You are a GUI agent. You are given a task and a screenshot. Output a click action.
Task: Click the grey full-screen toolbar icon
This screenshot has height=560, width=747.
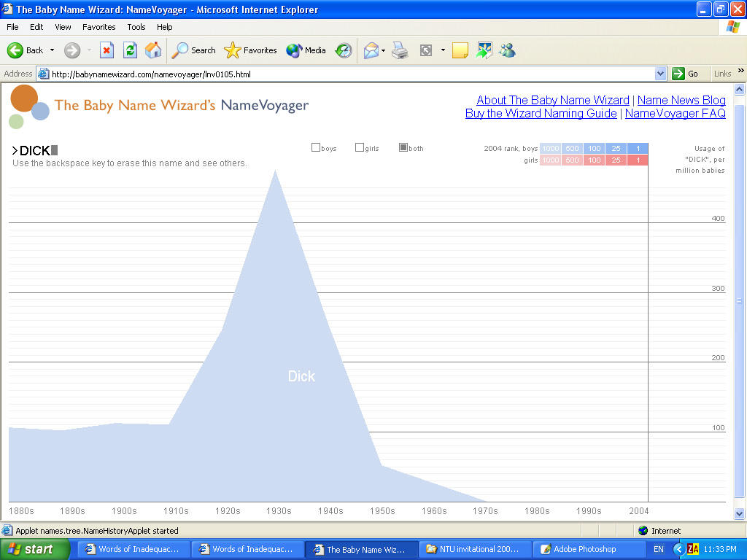click(x=426, y=50)
